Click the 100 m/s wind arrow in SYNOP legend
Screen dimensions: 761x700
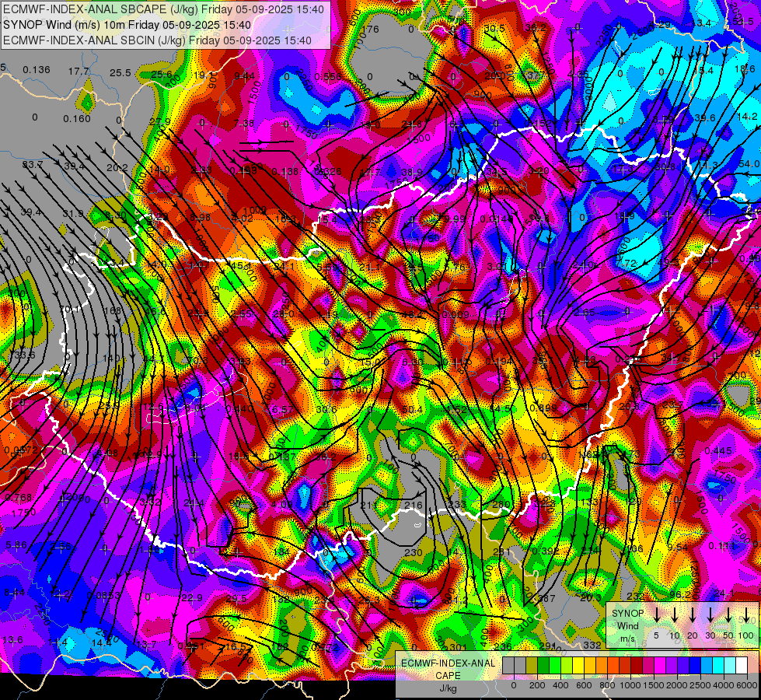click(x=746, y=614)
